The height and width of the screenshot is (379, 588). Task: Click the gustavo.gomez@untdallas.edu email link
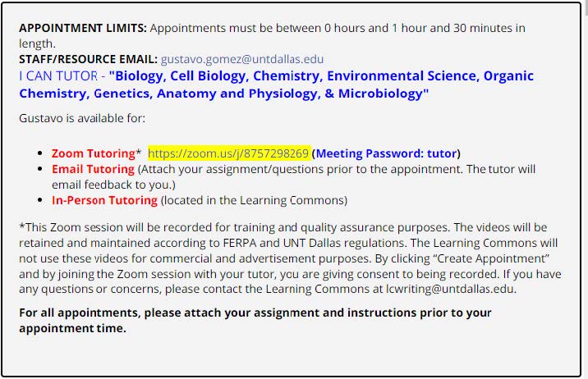point(242,59)
